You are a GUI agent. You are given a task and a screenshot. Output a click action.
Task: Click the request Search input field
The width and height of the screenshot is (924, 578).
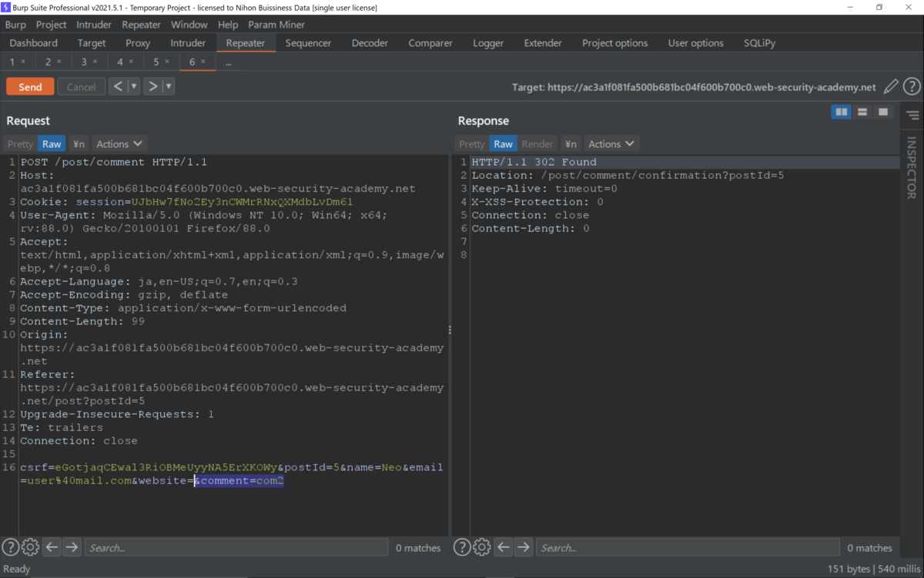[236, 548]
